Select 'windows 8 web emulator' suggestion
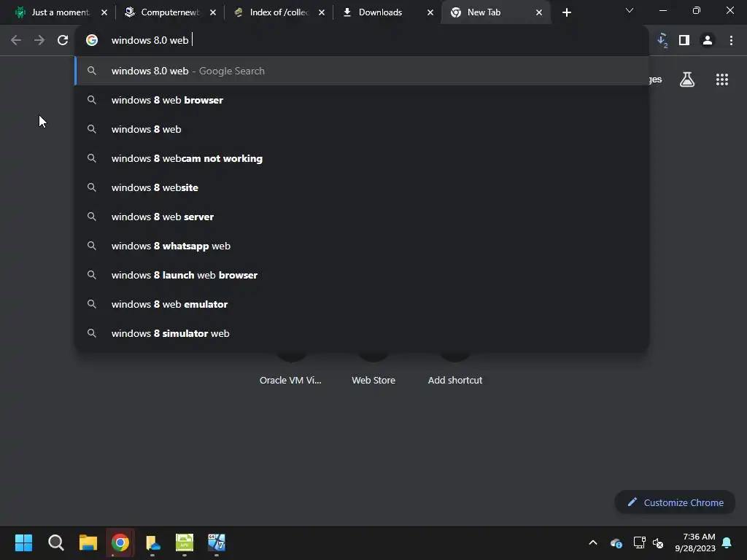Screen dimensions: 747x560 pyautogui.click(x=362, y=304)
